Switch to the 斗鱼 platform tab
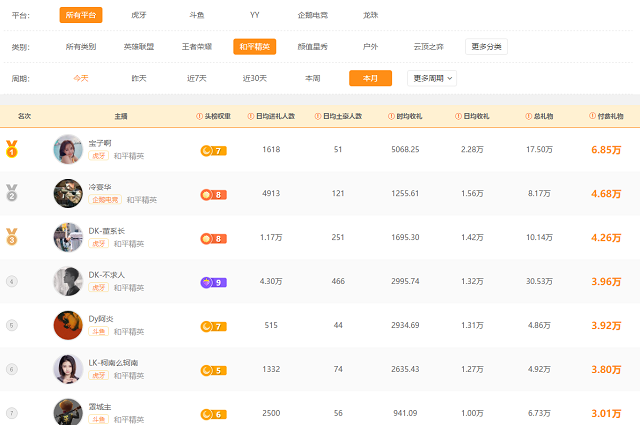The image size is (640, 425). [198, 16]
